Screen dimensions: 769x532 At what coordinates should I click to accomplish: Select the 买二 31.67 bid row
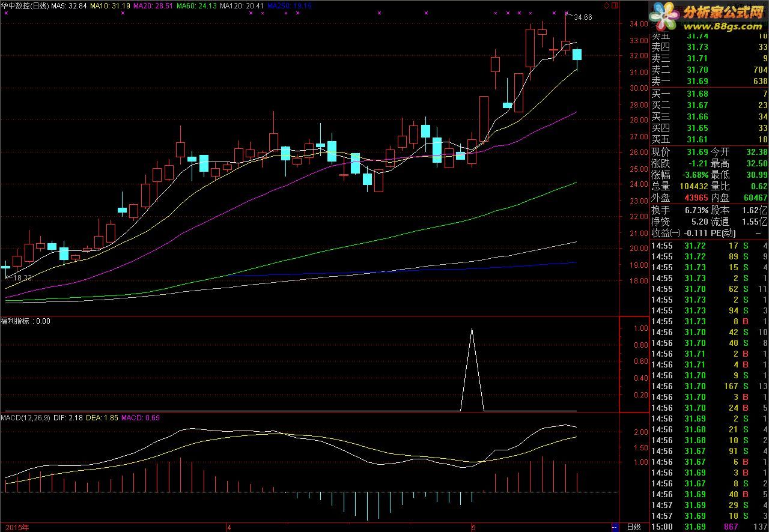710,105
